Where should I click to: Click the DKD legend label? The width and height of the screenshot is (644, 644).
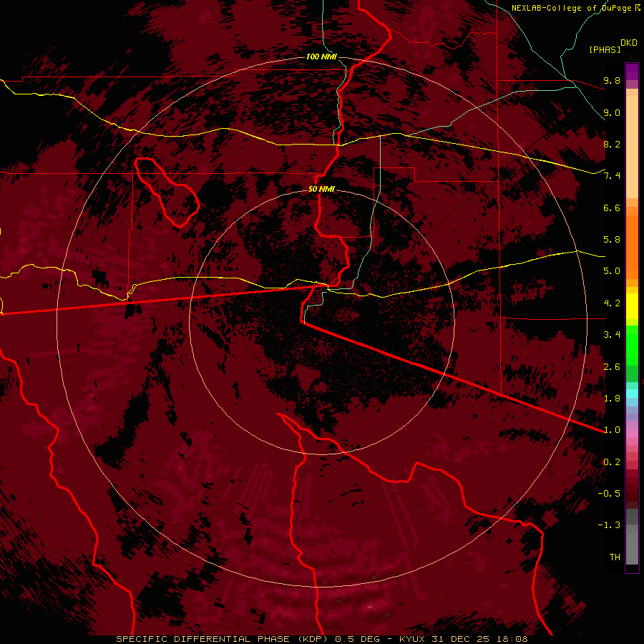pos(629,43)
